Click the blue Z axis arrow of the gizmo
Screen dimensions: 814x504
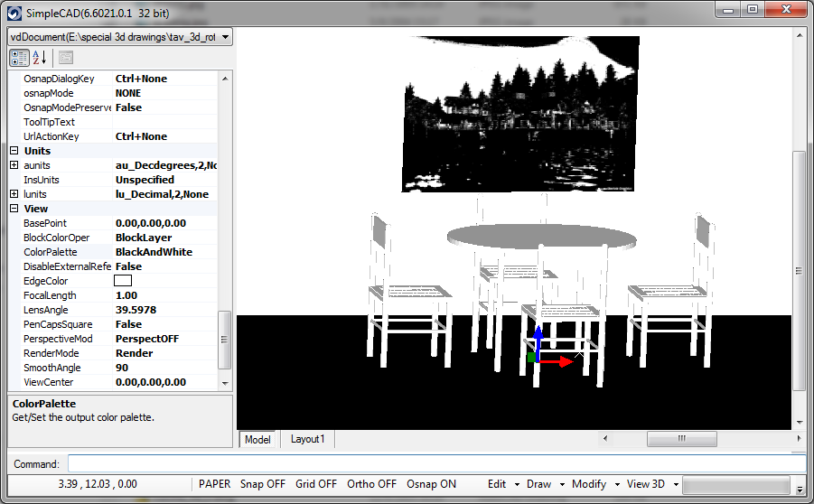coord(538,340)
